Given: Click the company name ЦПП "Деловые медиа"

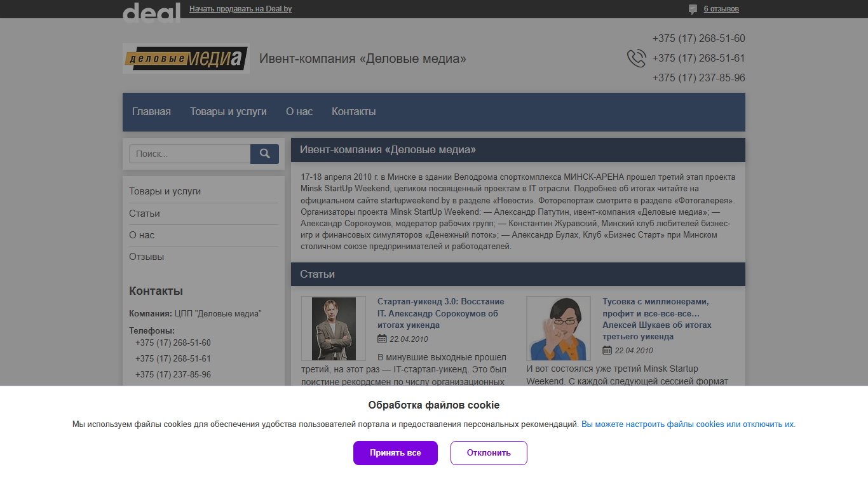Looking at the screenshot, I should pyautogui.click(x=218, y=314).
